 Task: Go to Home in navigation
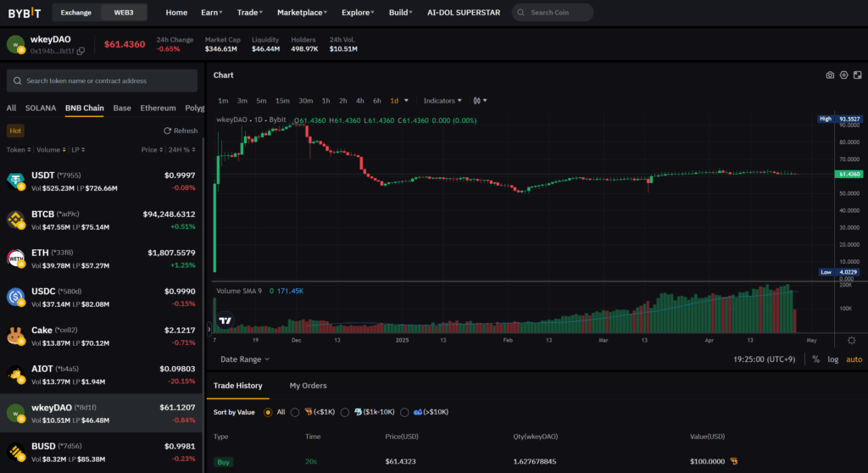176,12
